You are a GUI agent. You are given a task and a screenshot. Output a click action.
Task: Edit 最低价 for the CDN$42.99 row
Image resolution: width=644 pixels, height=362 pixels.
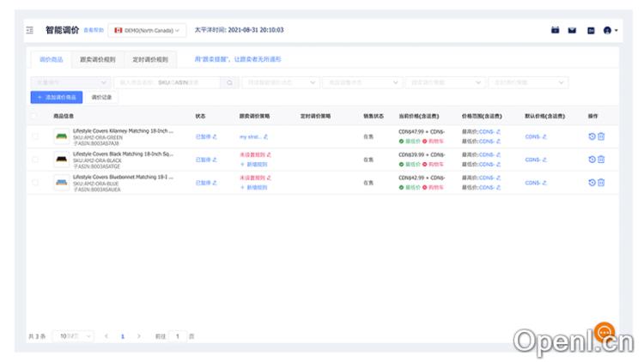[498, 187]
